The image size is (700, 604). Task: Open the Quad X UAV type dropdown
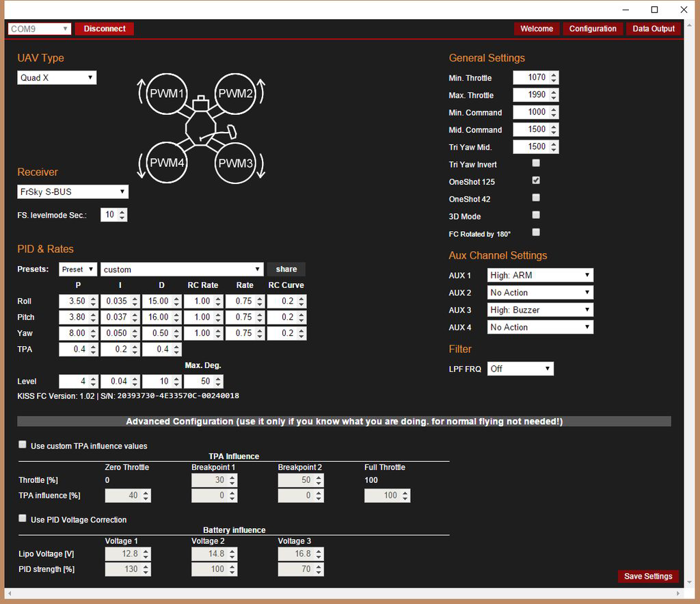57,78
